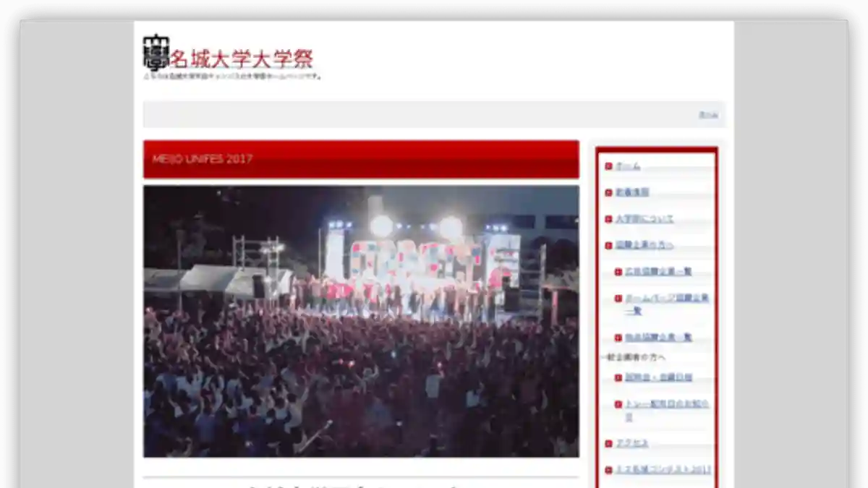Image resolution: width=868 pixels, height=488 pixels.
Task: Open the ホーム link in the sidebar
Action: point(628,165)
